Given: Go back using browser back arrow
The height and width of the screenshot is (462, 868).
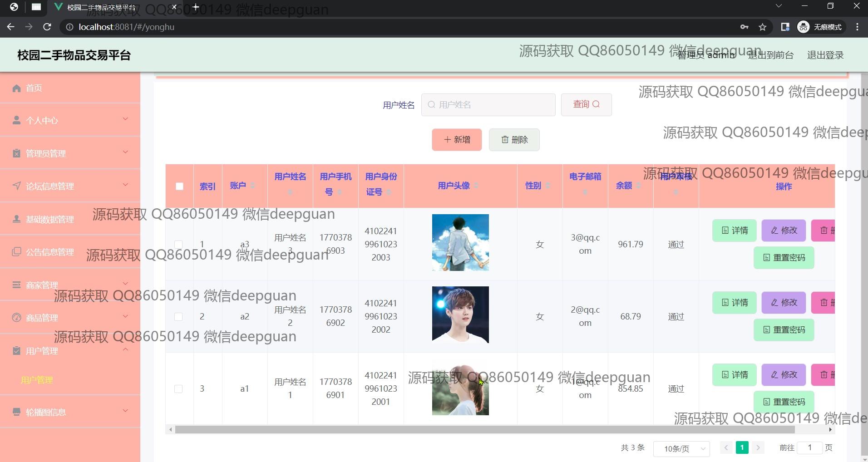Looking at the screenshot, I should [x=11, y=27].
